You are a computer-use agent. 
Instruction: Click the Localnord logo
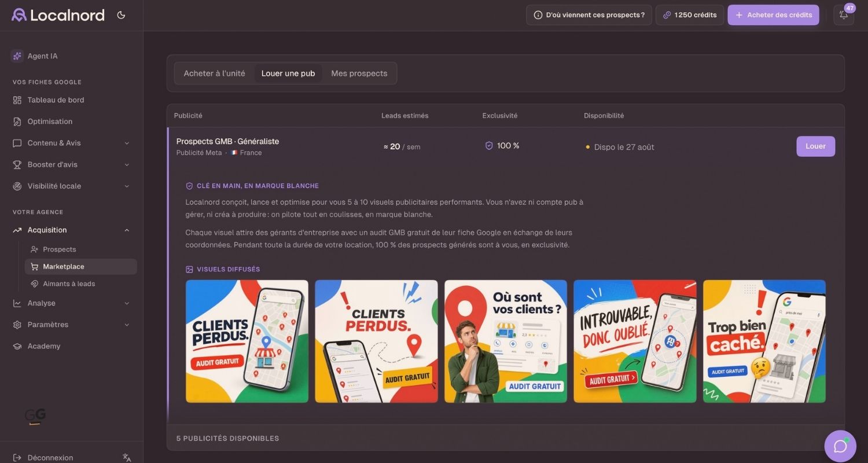pyautogui.click(x=58, y=15)
